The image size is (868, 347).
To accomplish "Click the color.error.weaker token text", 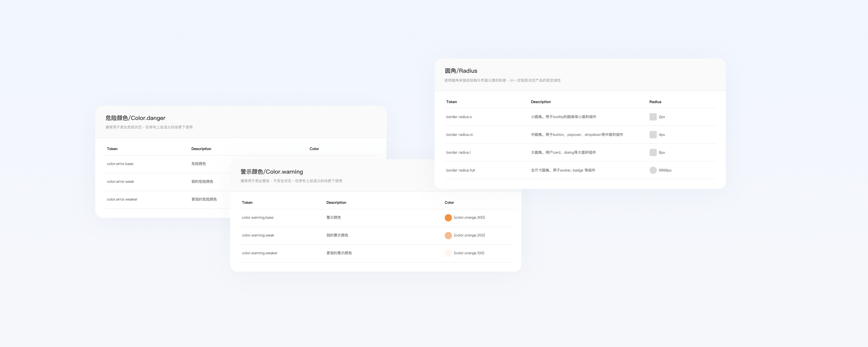I will (x=122, y=199).
